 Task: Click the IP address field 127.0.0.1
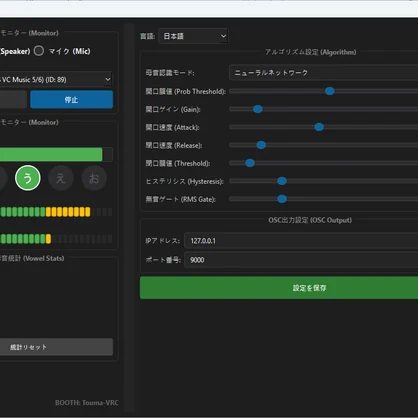pos(301,241)
